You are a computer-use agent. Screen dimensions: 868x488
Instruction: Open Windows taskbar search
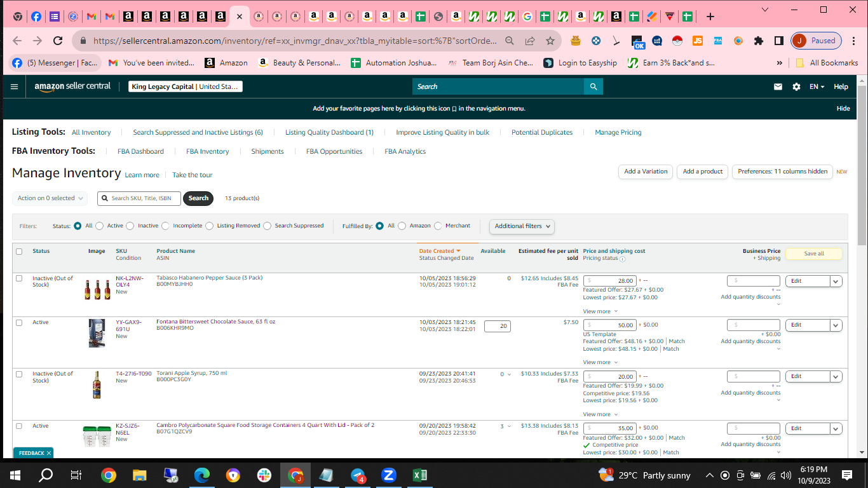tap(46, 475)
